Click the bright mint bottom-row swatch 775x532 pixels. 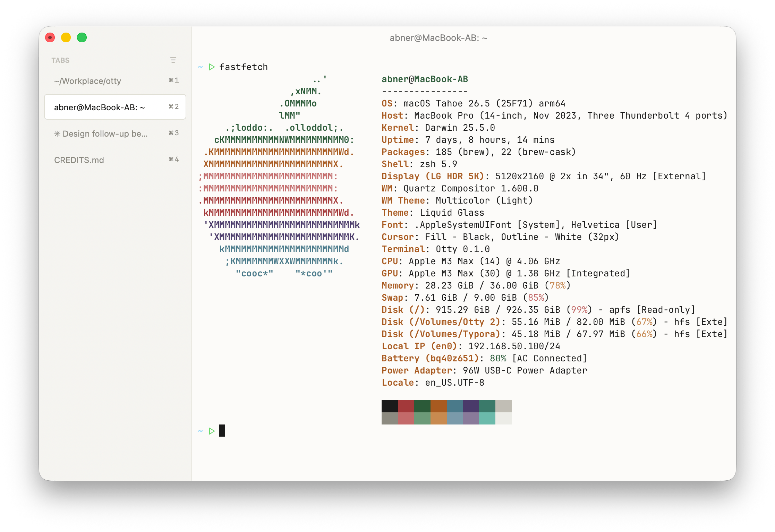click(487, 418)
